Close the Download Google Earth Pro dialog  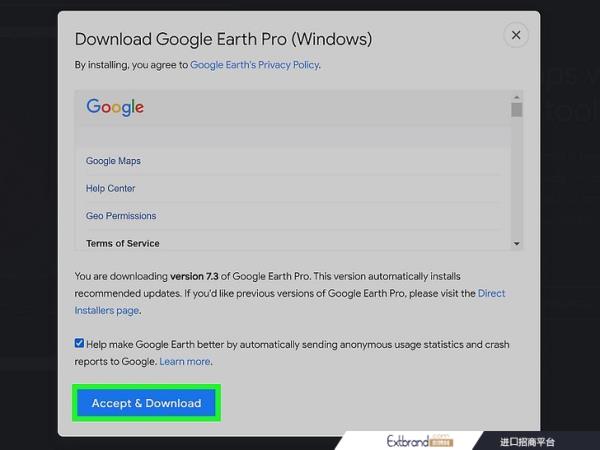(x=516, y=35)
